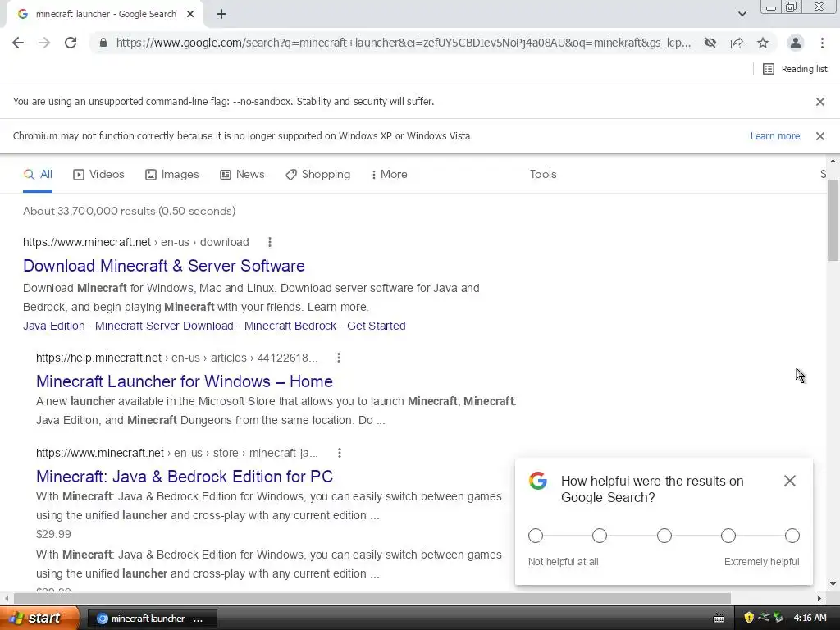Switch to the Shopping search tab
The width and height of the screenshot is (840, 630).
pos(317,175)
